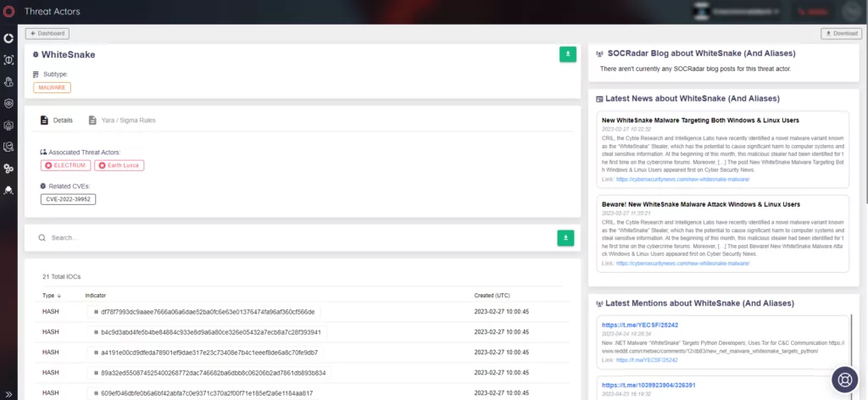Click the SOCRadar logo icon

(8, 11)
